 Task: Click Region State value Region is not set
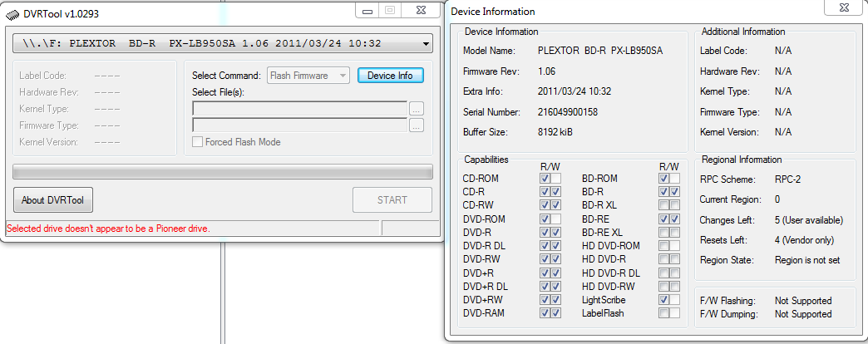coord(807,260)
